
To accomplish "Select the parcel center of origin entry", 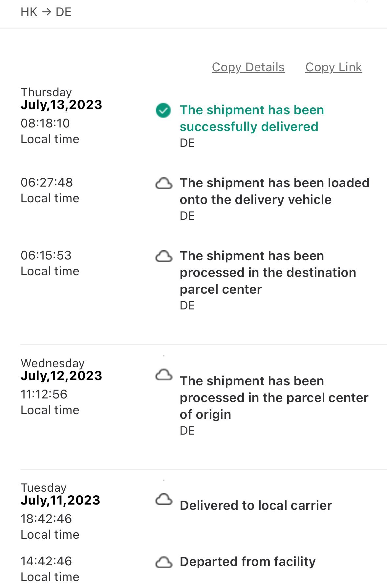I will (x=274, y=397).
